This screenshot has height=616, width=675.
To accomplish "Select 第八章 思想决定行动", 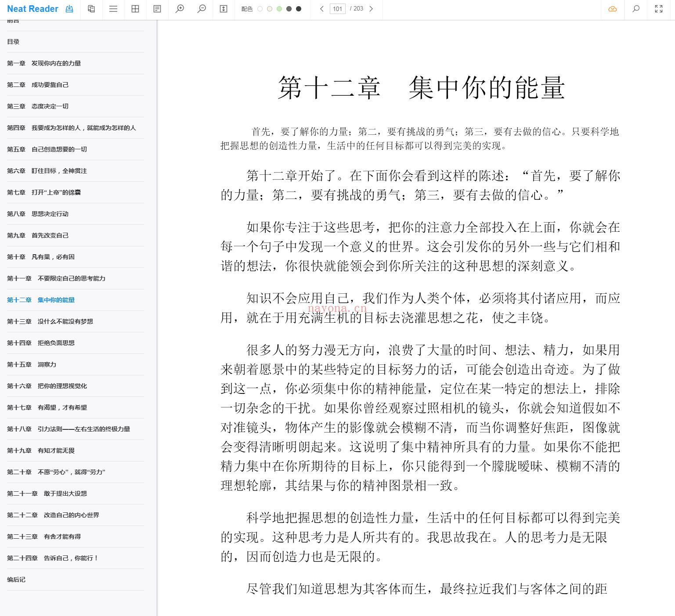I will (x=76, y=214).
